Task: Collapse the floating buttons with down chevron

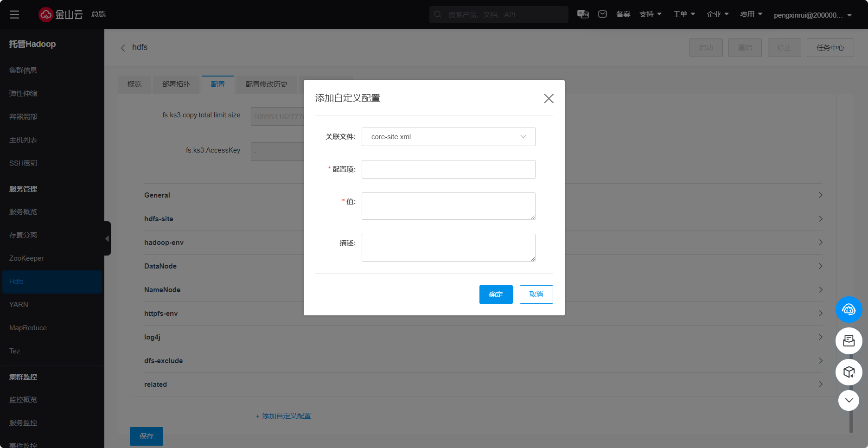Action: [x=849, y=400]
